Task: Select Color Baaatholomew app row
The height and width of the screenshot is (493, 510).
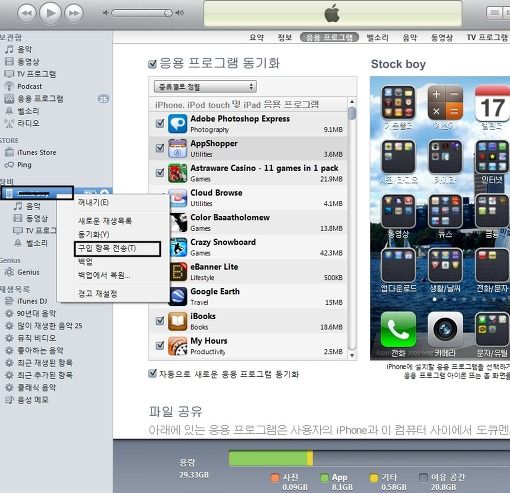Action: pos(258,222)
